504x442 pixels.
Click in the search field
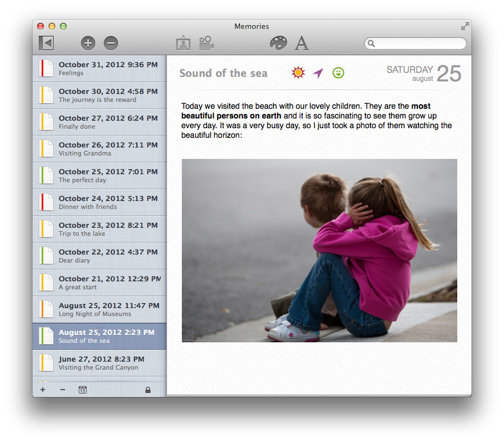coord(415,43)
